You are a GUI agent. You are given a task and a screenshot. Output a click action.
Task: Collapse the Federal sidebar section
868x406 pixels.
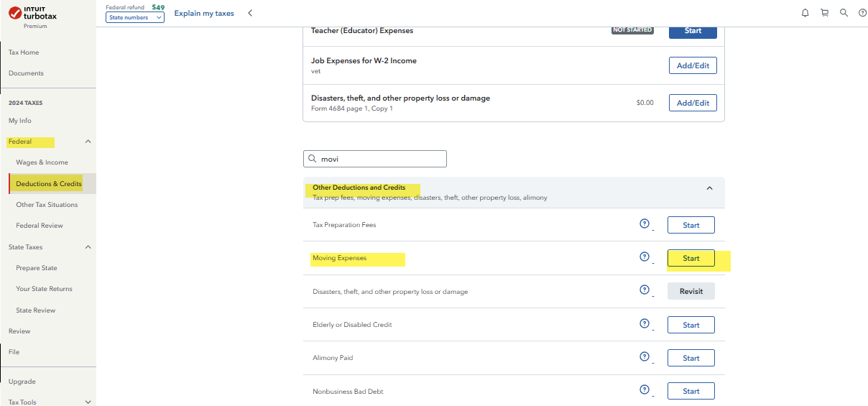88,142
